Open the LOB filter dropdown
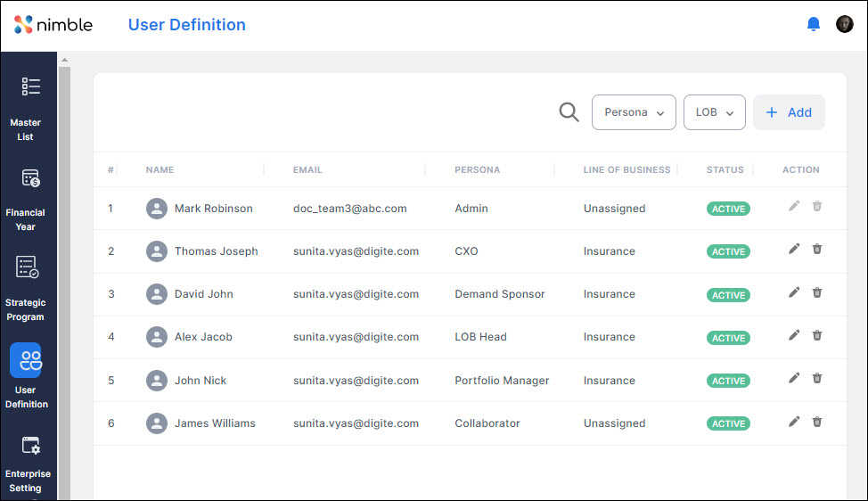Image resolution: width=868 pixels, height=501 pixels. click(714, 112)
